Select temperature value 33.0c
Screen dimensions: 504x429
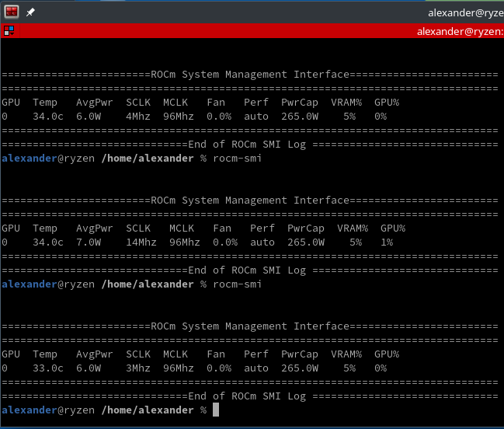(48, 368)
